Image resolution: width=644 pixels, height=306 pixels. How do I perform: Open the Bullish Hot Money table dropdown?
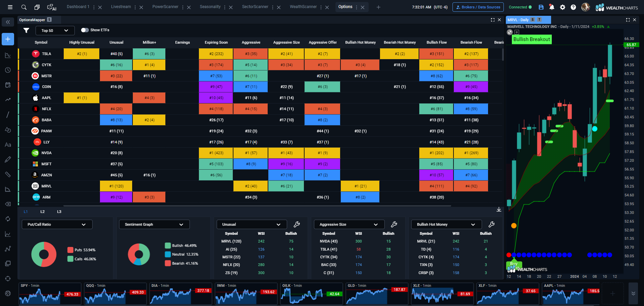pos(446,224)
